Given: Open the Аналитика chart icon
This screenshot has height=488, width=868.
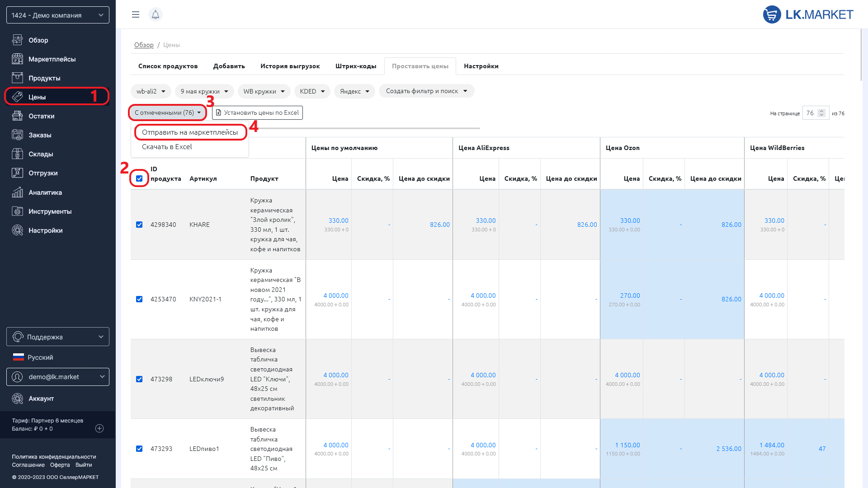Looking at the screenshot, I should click(17, 192).
